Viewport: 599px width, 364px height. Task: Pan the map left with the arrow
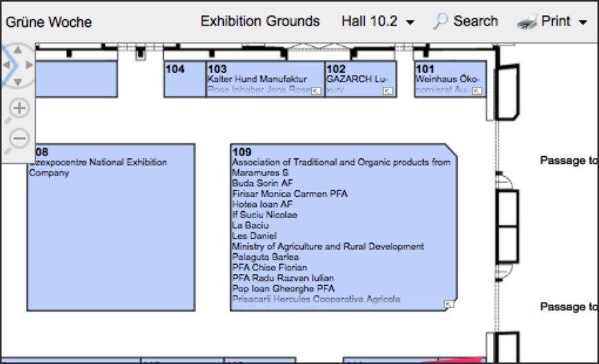tap(6, 65)
